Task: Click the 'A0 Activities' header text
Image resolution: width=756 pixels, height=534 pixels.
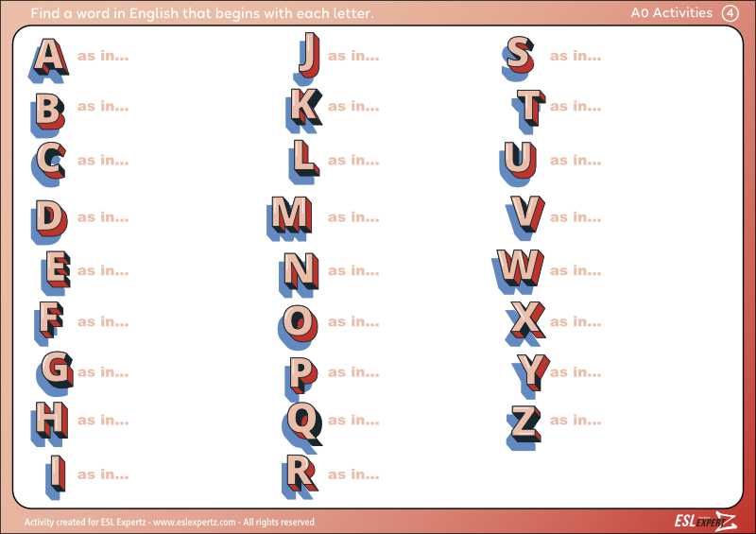Action: pyautogui.click(x=672, y=12)
